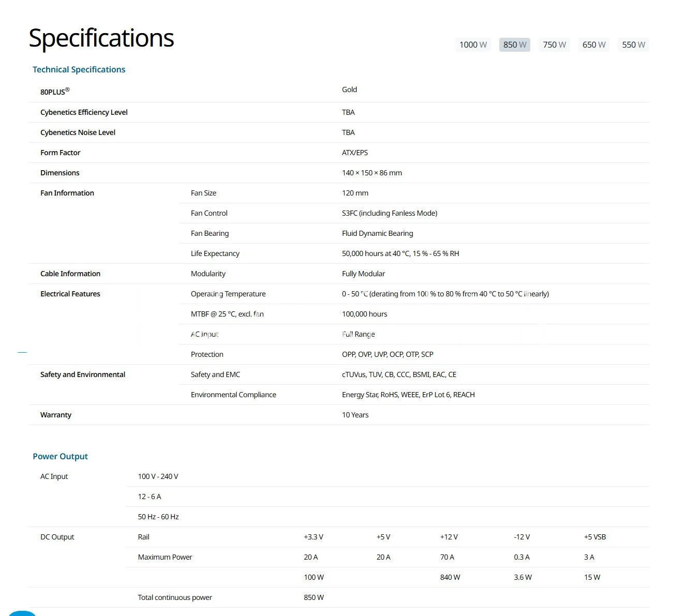Click the 840 W maximum power cell
The width and height of the screenshot is (685, 616).
click(450, 577)
